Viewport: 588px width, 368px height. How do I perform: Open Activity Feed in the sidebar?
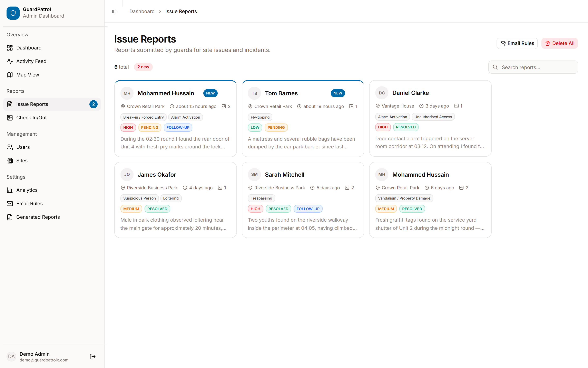pyautogui.click(x=52, y=61)
